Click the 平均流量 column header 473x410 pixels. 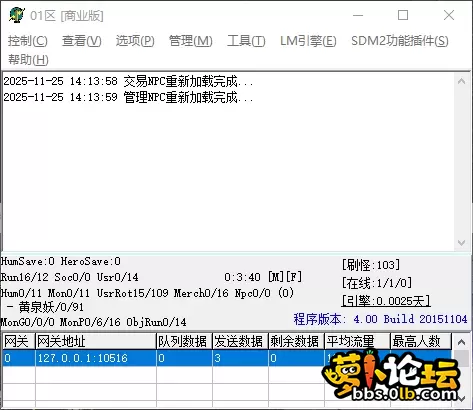click(x=357, y=341)
